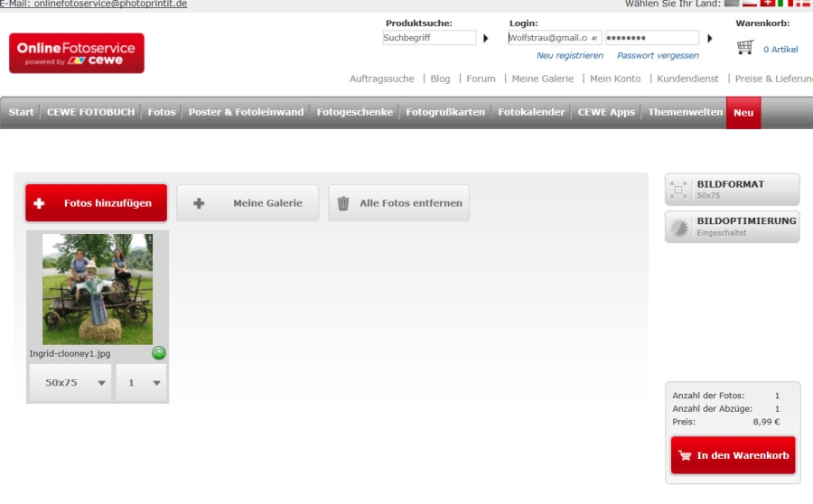Click In den Warenkorb button
Image resolution: width=813 pixels, height=504 pixels.
[x=734, y=455]
